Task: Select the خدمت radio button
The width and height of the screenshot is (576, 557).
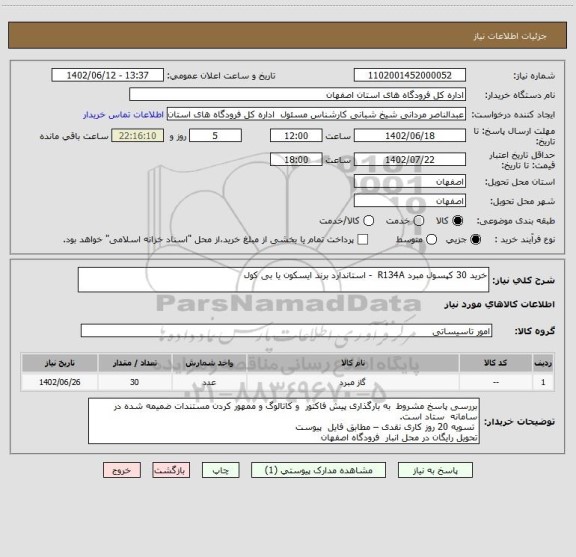Action: [x=419, y=220]
